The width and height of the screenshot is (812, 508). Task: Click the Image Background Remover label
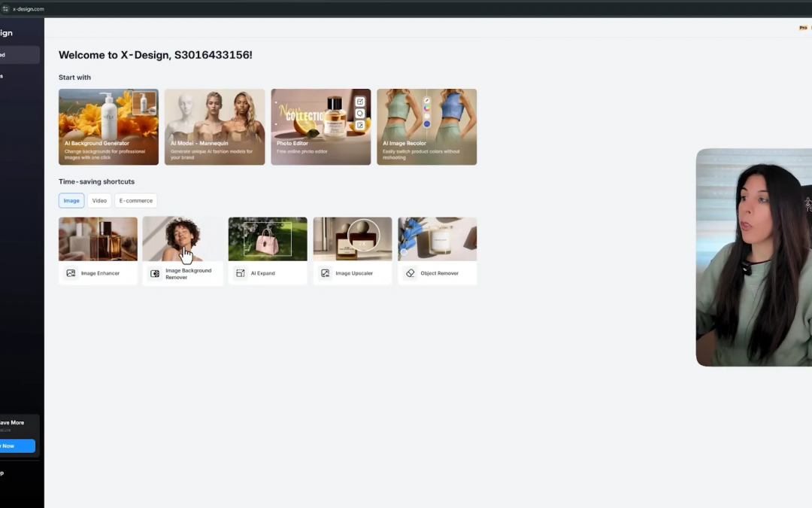[x=189, y=274]
